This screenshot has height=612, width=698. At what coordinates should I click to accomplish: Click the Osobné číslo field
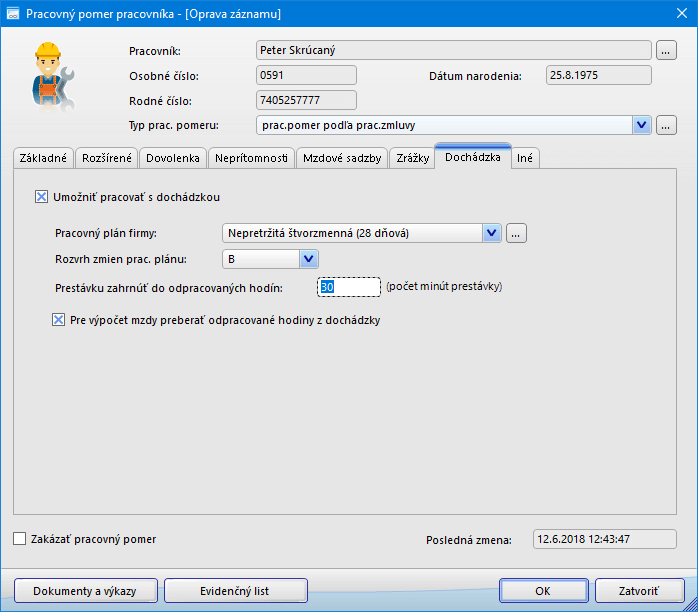306,75
